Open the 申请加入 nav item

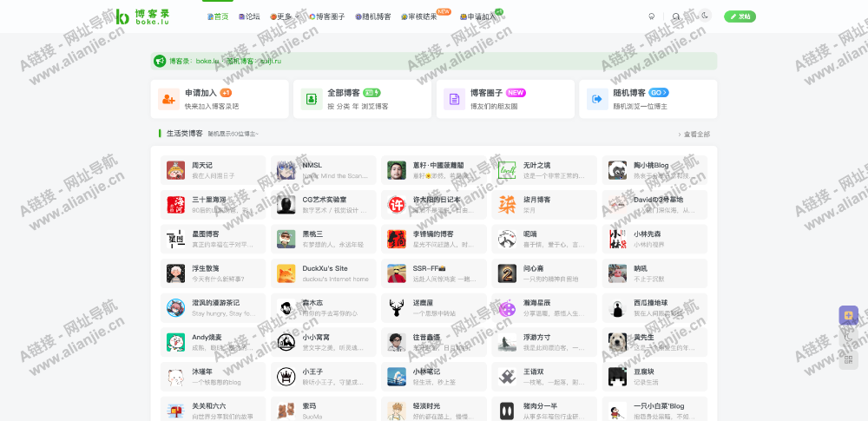point(478,16)
